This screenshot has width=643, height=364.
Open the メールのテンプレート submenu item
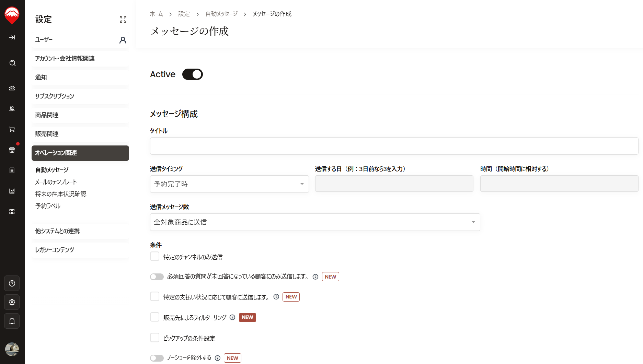[x=56, y=182]
